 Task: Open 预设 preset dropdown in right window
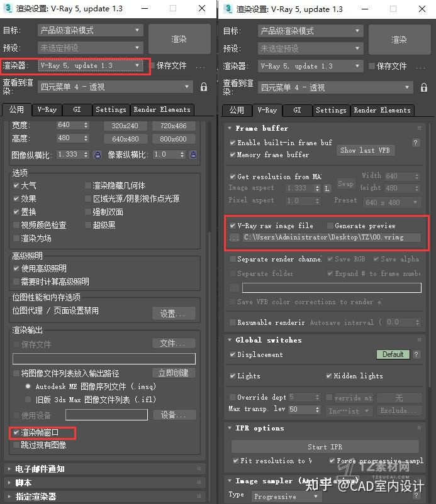click(x=311, y=48)
